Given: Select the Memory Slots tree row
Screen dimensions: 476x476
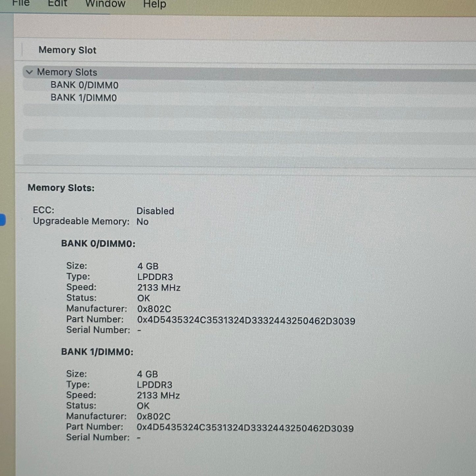Looking at the screenshot, I should tap(67, 72).
